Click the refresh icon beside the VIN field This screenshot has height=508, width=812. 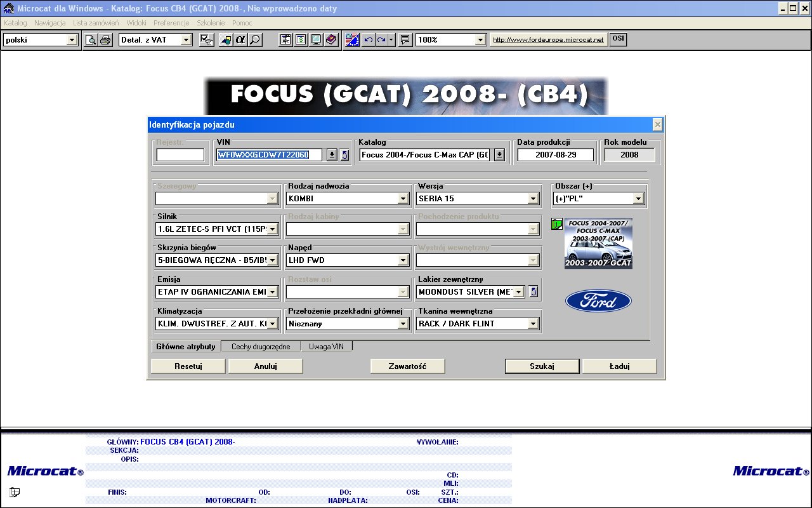[344, 155]
